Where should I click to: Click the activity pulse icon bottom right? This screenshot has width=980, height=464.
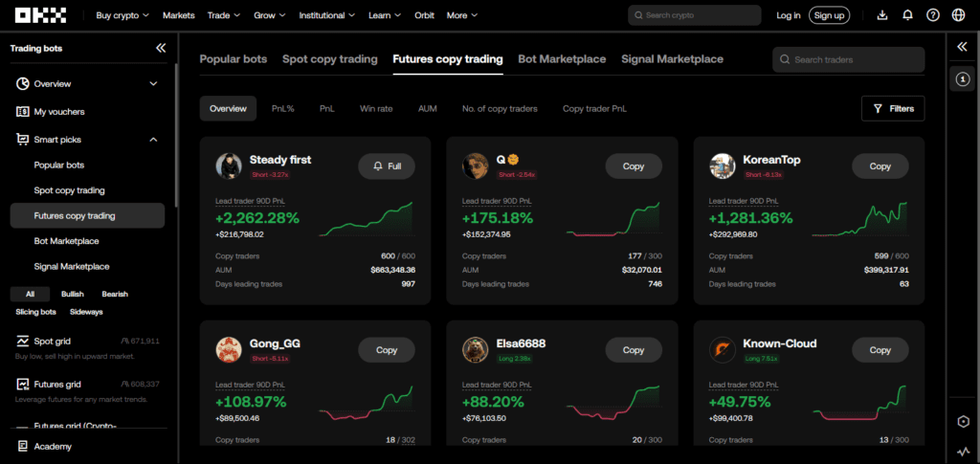tap(963, 452)
